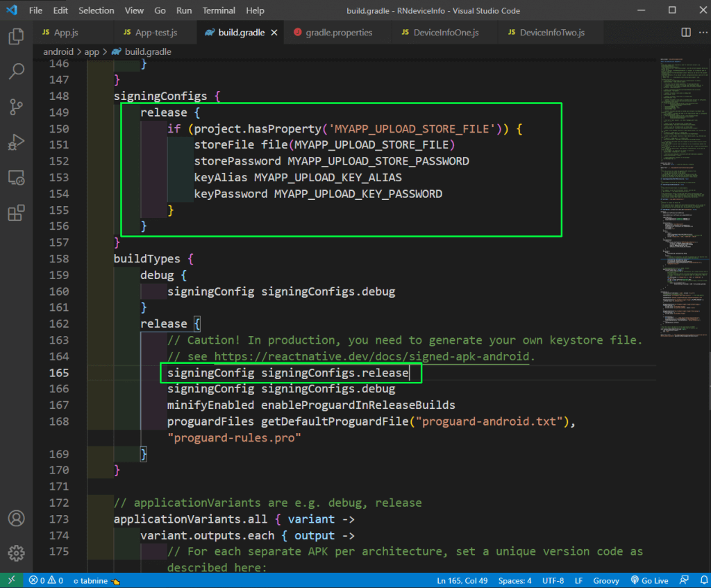Close the build.gradle tab
711x588 pixels.
pos(274,33)
